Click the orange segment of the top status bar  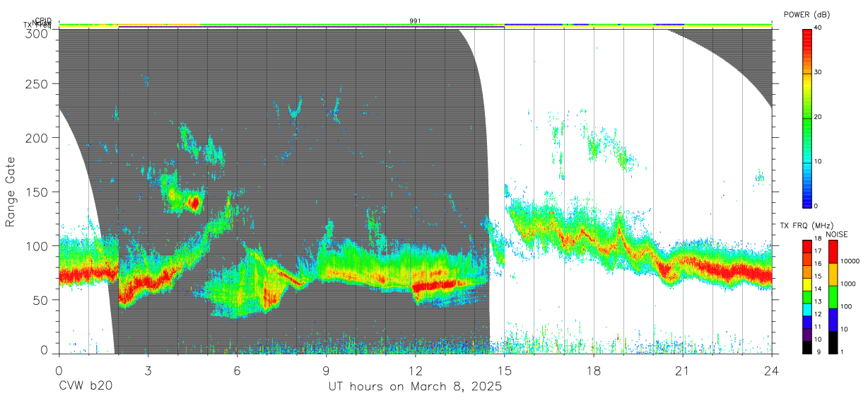pyautogui.click(x=159, y=24)
